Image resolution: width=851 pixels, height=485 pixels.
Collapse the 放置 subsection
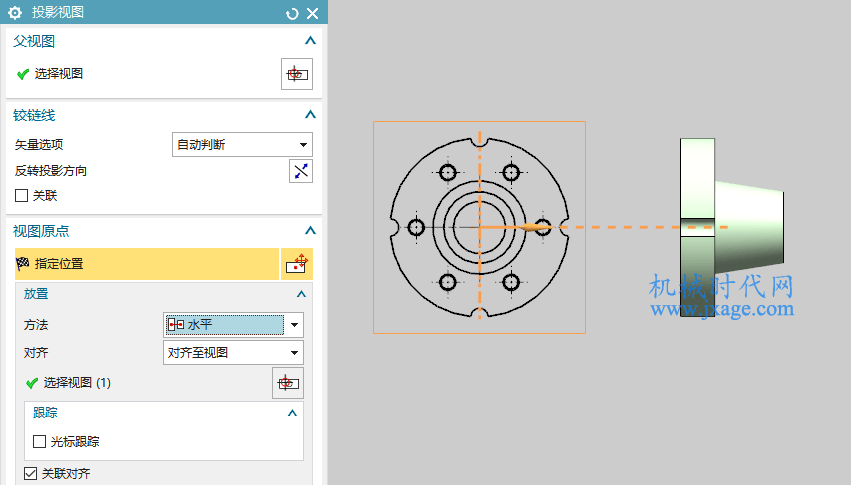tap(301, 294)
